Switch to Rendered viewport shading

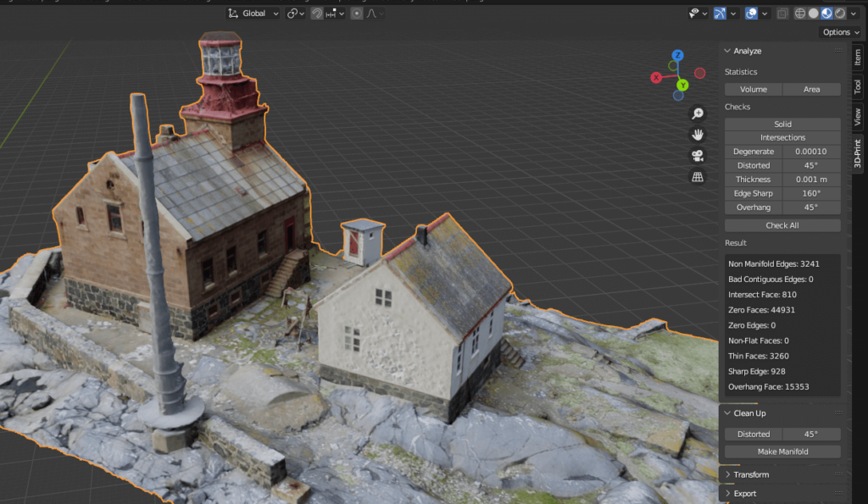[x=840, y=13]
